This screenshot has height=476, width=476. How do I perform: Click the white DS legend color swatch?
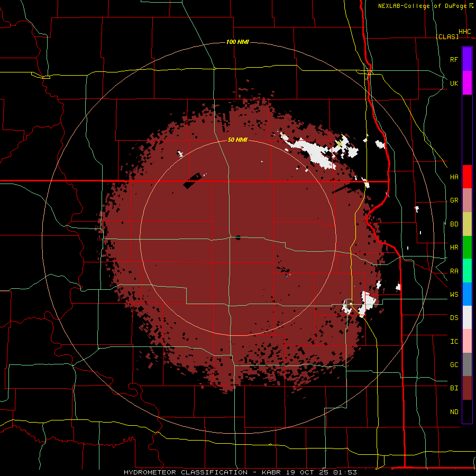(467, 317)
